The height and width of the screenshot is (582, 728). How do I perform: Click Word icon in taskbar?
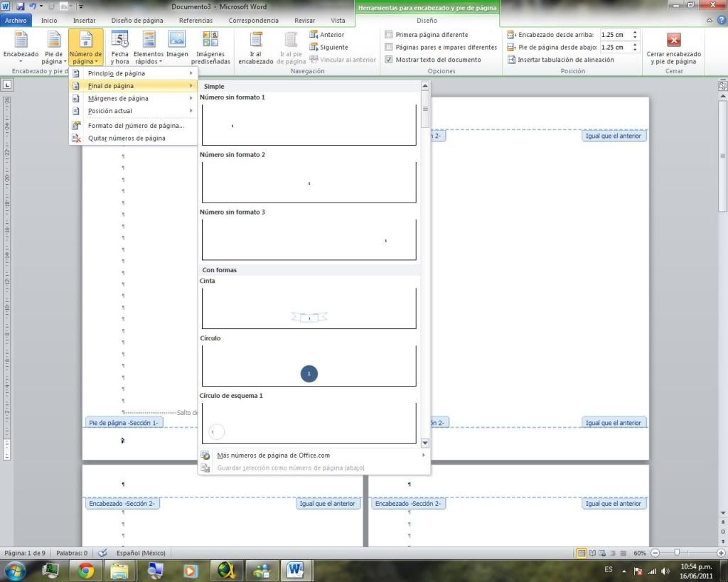(x=295, y=570)
